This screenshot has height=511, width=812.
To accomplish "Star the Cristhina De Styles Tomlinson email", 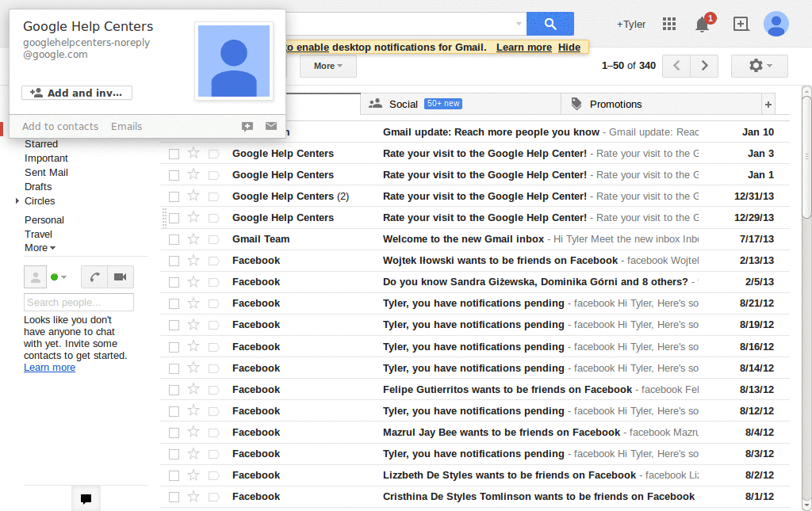I will pos(193,496).
